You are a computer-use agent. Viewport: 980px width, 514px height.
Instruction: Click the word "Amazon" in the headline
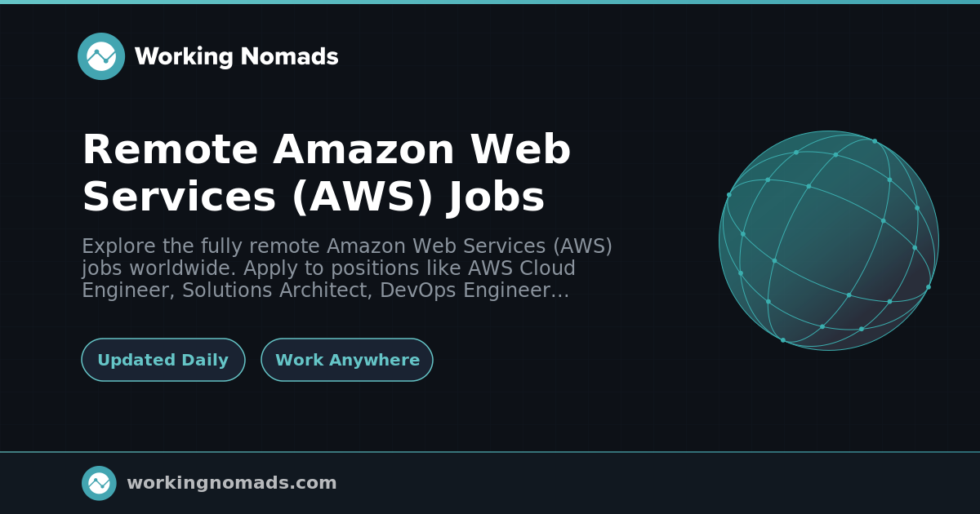364,150
